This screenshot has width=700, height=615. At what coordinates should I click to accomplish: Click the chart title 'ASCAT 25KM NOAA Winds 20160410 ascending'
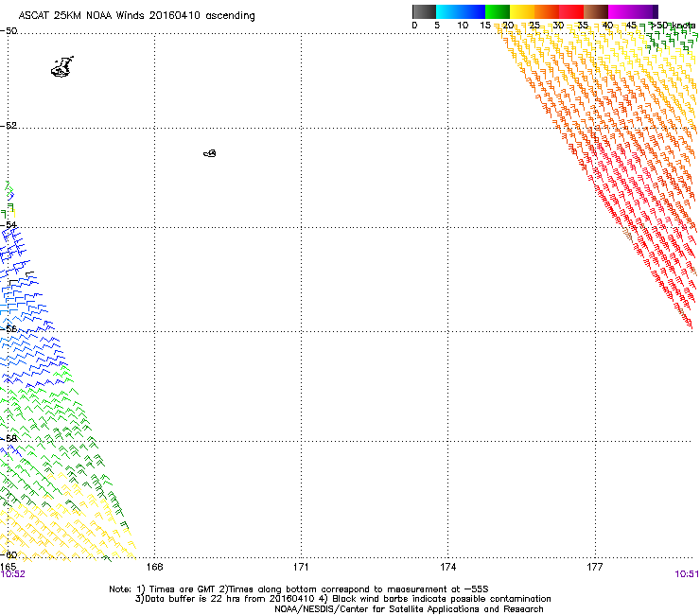coord(136,16)
